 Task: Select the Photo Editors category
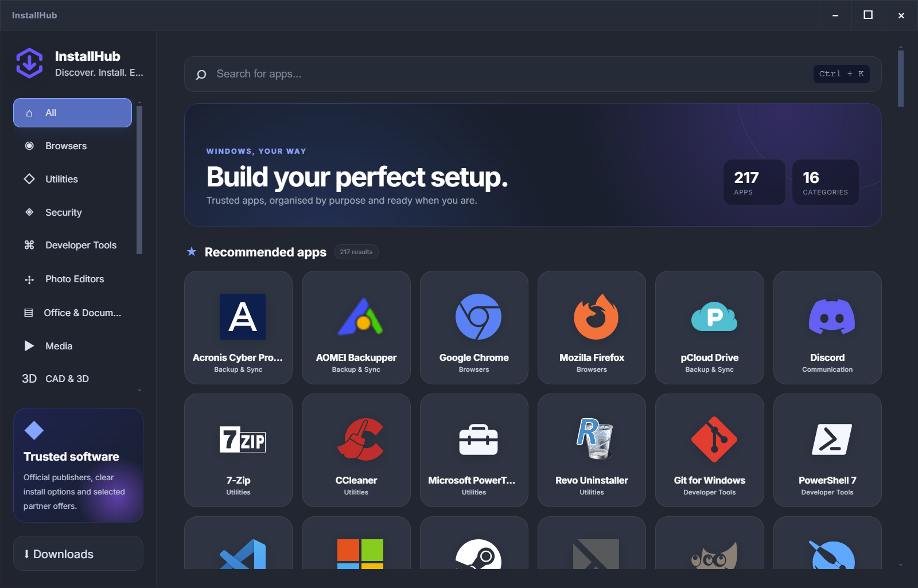[x=72, y=279]
